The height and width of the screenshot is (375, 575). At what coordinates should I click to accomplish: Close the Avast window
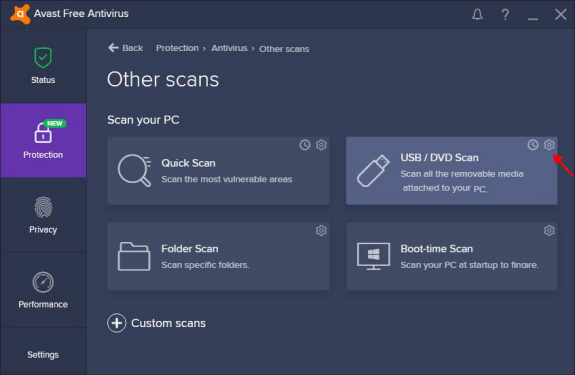pyautogui.click(x=561, y=14)
